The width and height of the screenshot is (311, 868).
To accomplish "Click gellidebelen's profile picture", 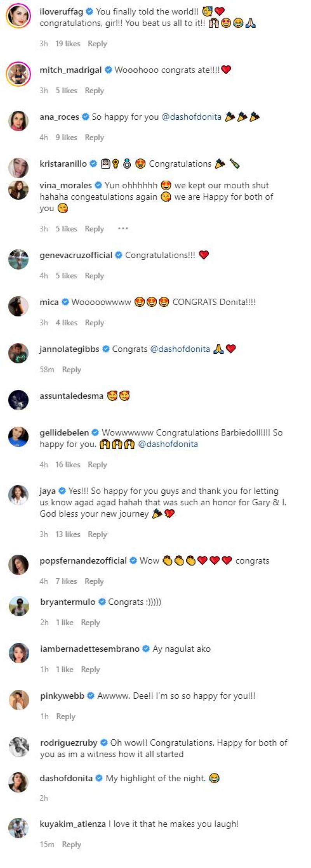I will 18,437.
